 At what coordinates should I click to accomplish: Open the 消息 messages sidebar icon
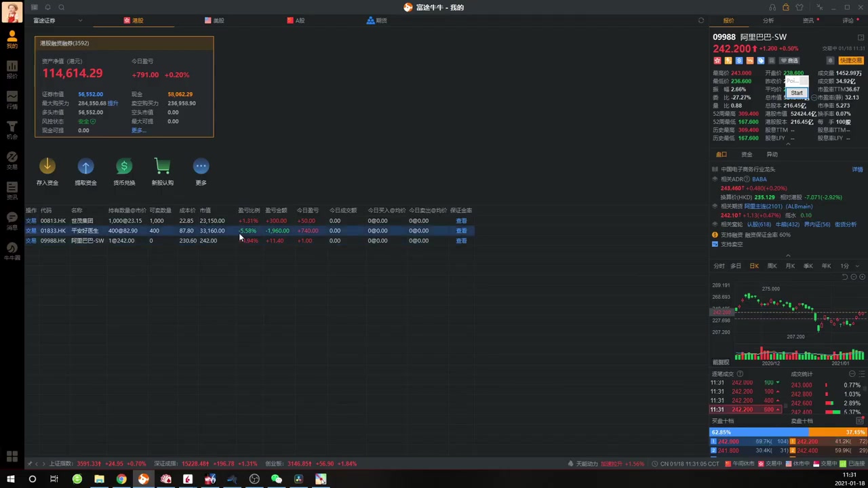click(12, 220)
